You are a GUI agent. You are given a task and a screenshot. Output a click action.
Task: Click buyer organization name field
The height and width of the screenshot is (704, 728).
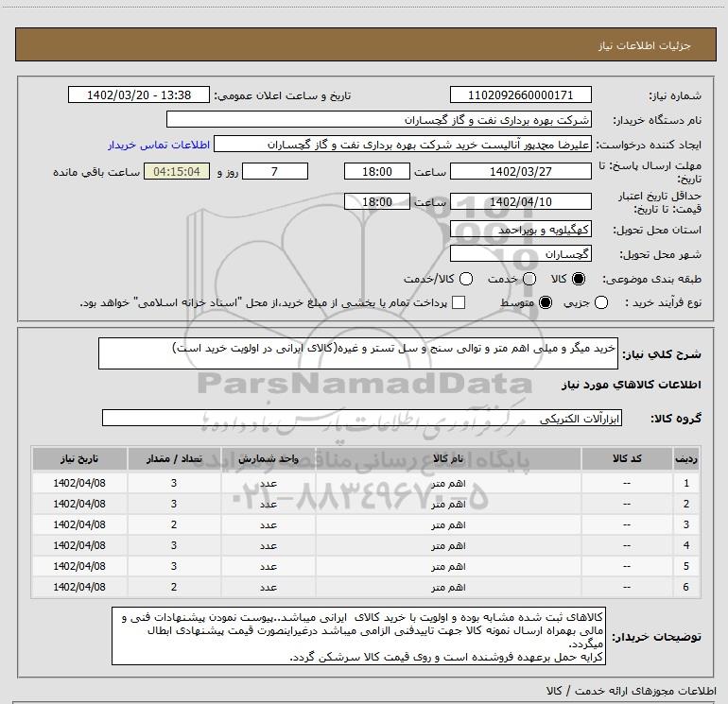coord(379,120)
